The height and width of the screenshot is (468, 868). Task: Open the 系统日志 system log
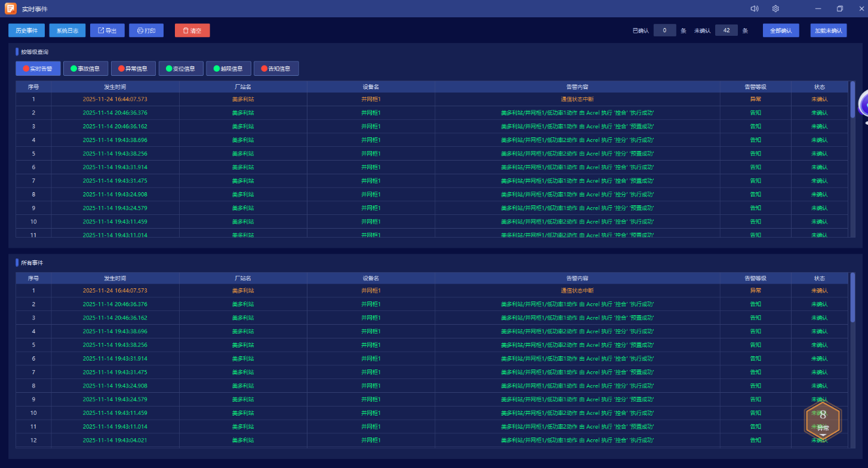[67, 30]
